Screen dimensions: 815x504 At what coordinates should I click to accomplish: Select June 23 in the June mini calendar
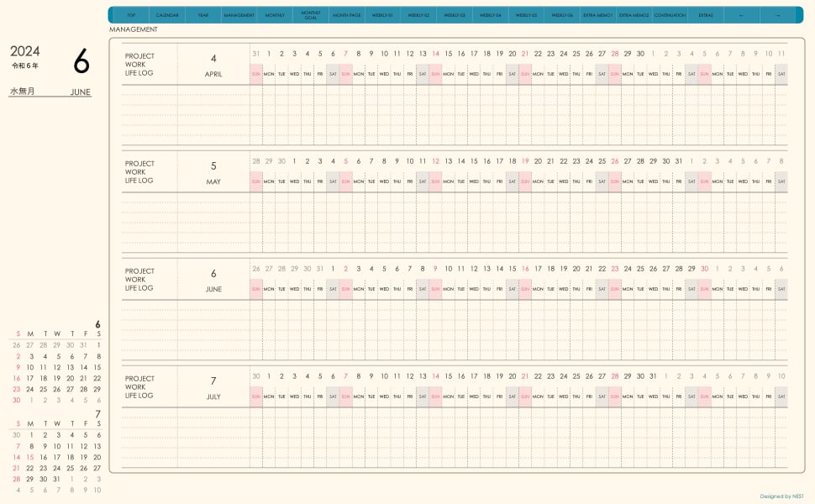tap(17, 389)
